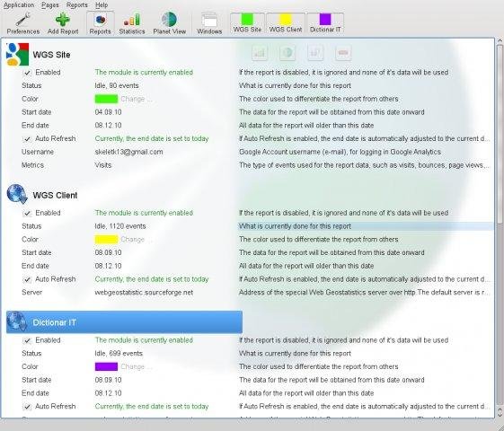The height and width of the screenshot is (431, 504).
Task: Toggle Enabled checkbox for WGS Site
Action: (27, 73)
